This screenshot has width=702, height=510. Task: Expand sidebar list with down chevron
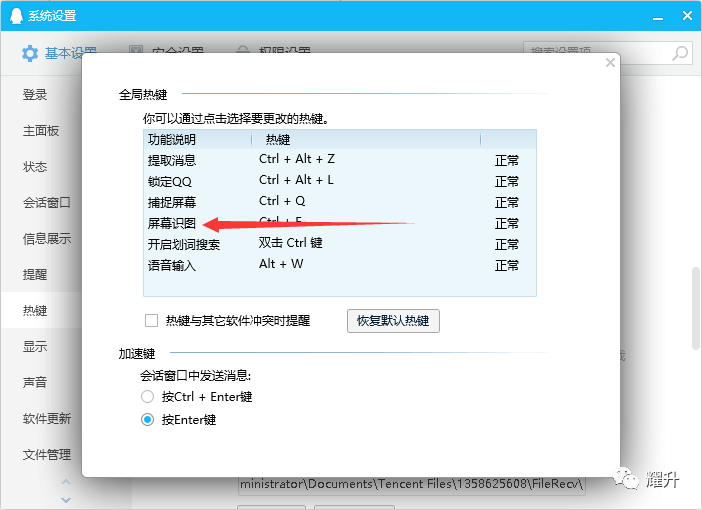pos(66,500)
